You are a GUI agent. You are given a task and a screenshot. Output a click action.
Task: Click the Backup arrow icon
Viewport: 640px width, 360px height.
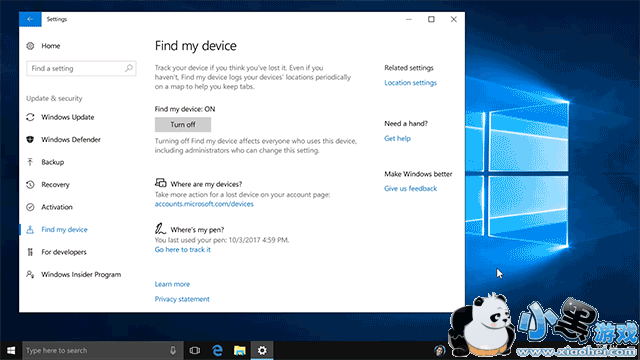pos(30,162)
